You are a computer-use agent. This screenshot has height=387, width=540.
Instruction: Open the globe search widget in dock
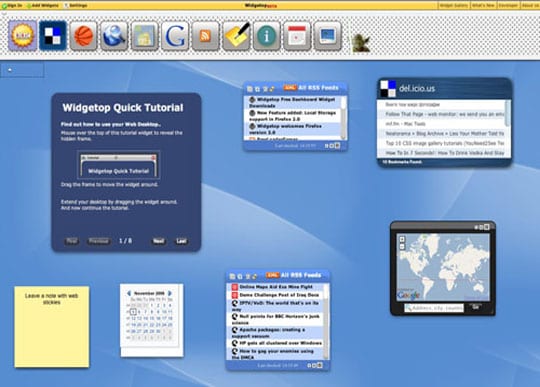coord(114,35)
